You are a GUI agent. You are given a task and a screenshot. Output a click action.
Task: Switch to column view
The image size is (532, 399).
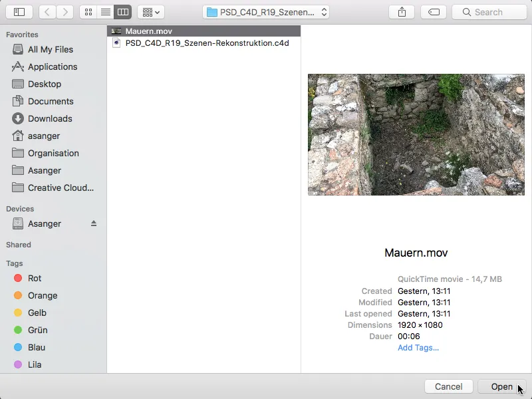click(x=123, y=12)
